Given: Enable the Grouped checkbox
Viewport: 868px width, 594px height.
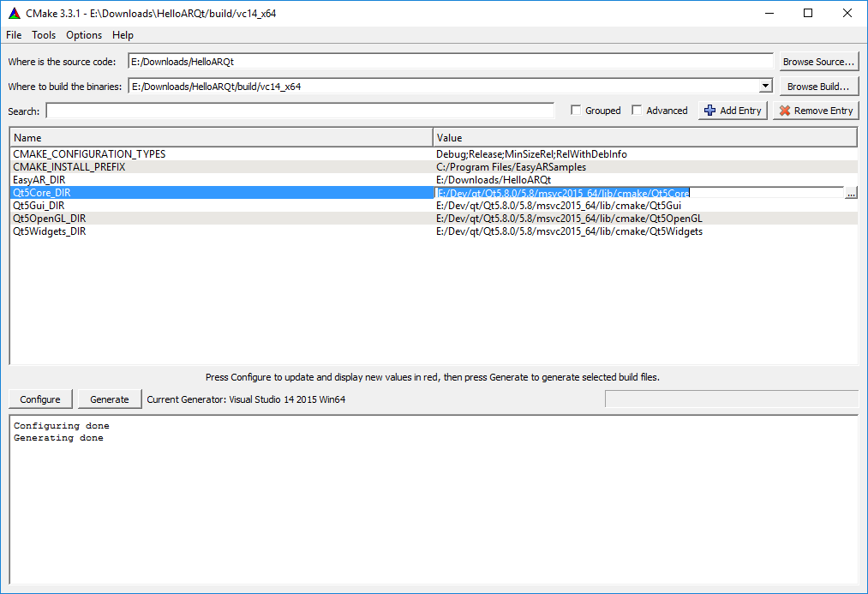Looking at the screenshot, I should pos(576,111).
